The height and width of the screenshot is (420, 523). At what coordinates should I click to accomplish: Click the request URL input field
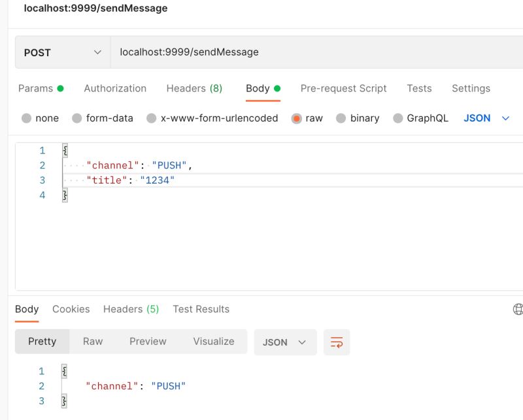[316, 52]
